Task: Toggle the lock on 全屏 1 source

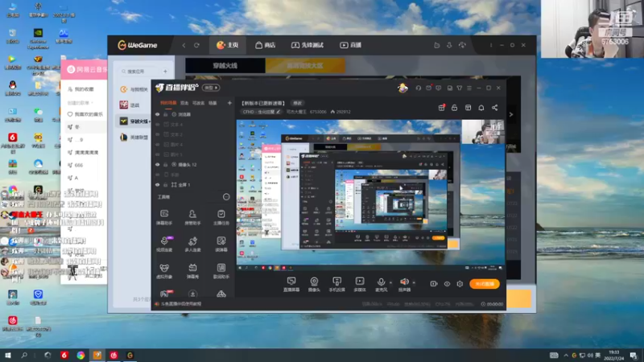Action: 166,185
